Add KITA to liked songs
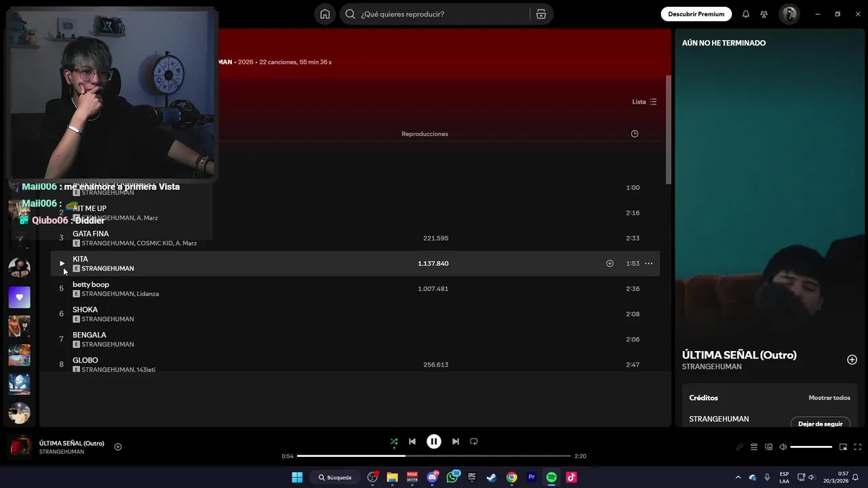 click(x=610, y=263)
